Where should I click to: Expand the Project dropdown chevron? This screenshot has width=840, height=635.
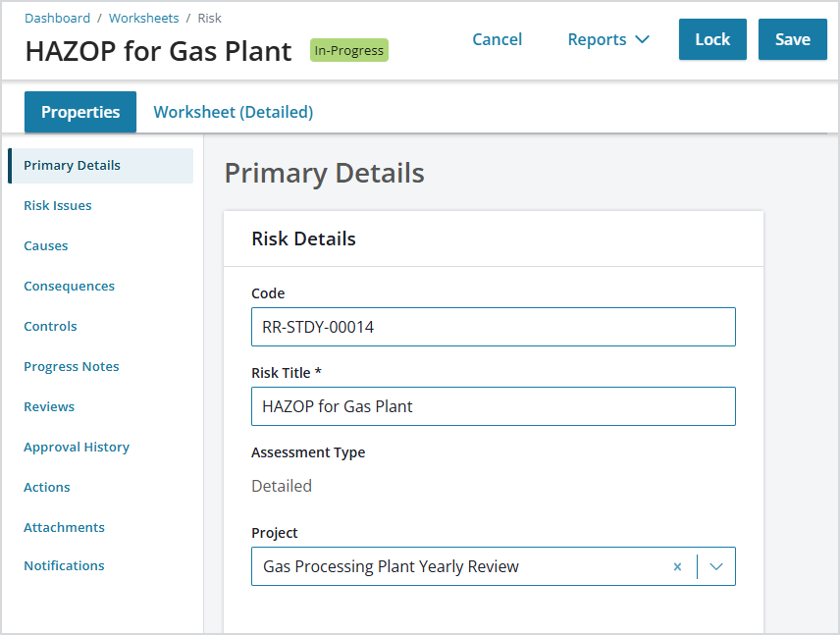pyautogui.click(x=716, y=566)
